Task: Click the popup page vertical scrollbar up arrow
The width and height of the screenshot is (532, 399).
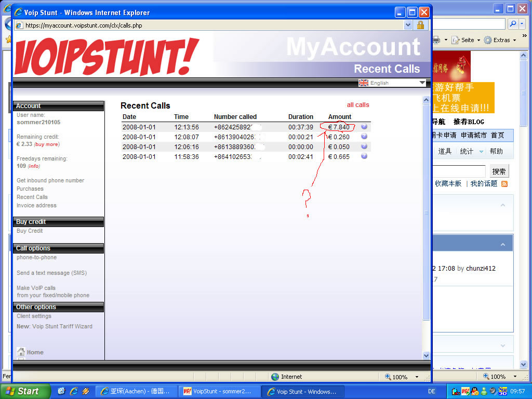Action: tap(426, 100)
